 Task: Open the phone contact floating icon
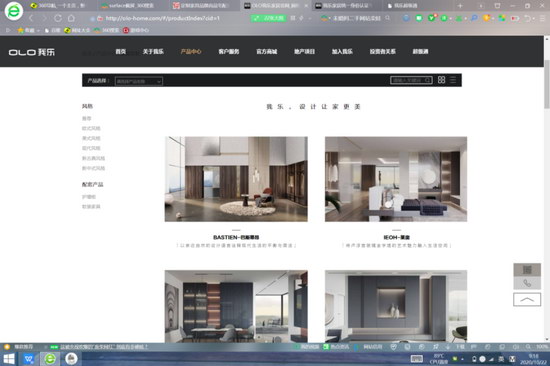tap(527, 283)
